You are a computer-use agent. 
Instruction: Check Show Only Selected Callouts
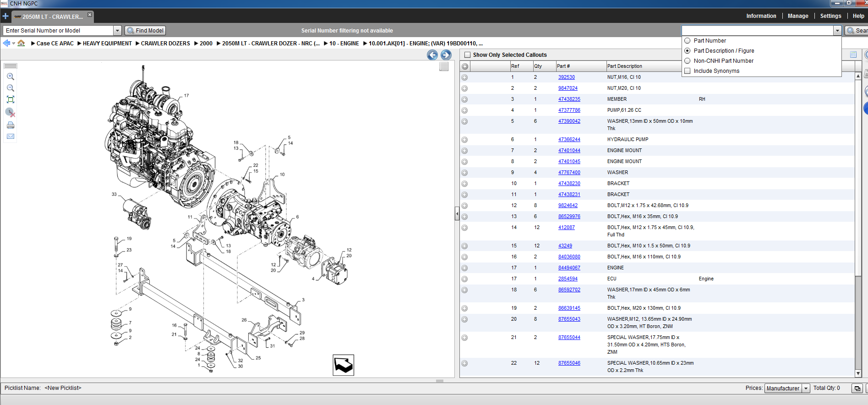pos(467,55)
